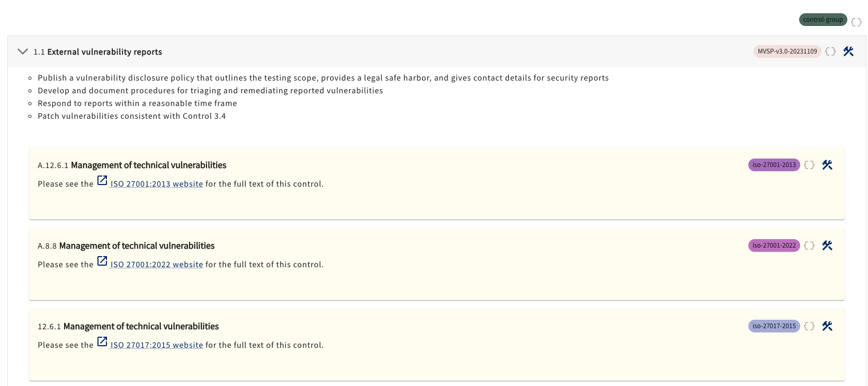Image resolution: width=868 pixels, height=386 pixels.
Task: Click braces icon next to iso-27001-2022 tag
Action: coord(809,245)
